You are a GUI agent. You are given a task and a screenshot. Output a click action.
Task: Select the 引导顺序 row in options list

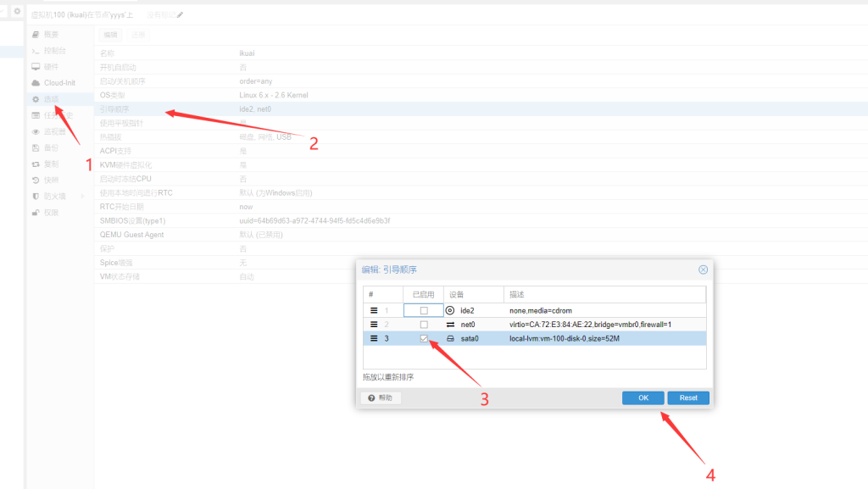click(254, 109)
